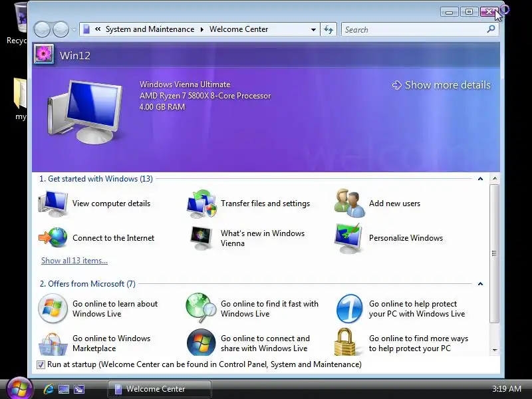
Task: Click the breadcrumb arrow after System and Maintenance
Action: tap(202, 29)
